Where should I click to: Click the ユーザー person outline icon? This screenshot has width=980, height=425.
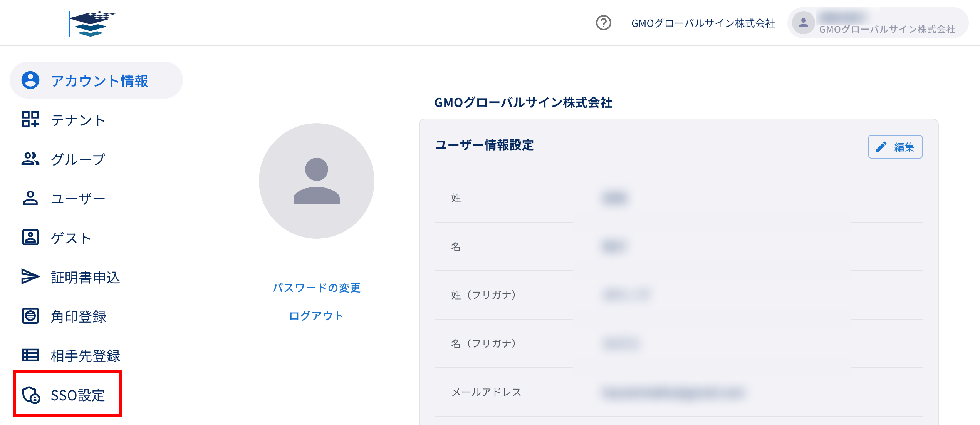click(30, 198)
